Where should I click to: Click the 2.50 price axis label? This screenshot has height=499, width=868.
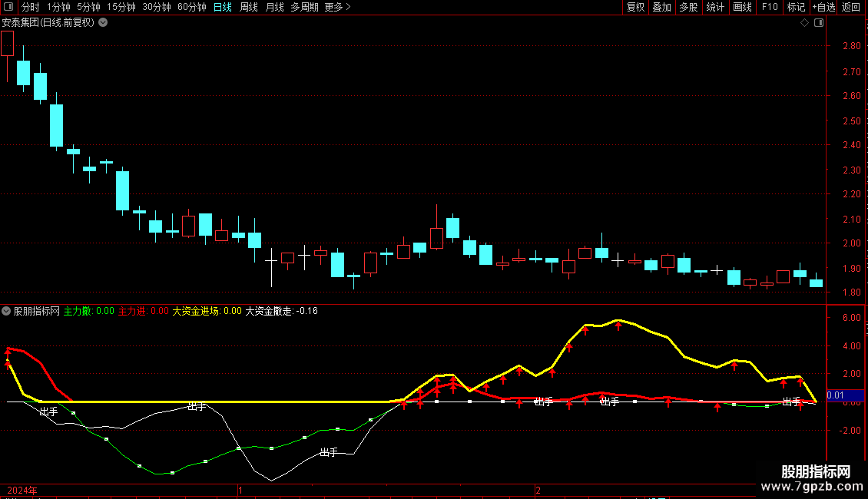851,121
